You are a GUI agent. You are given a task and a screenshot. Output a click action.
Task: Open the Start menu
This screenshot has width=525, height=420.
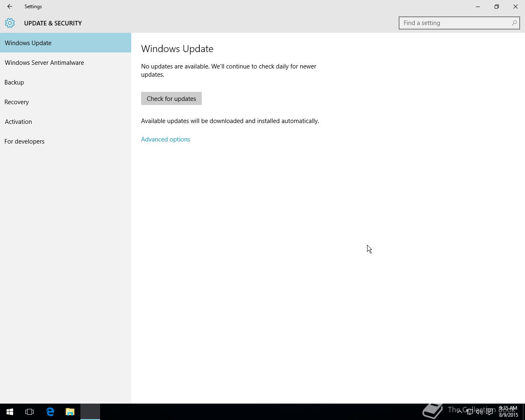point(10,412)
